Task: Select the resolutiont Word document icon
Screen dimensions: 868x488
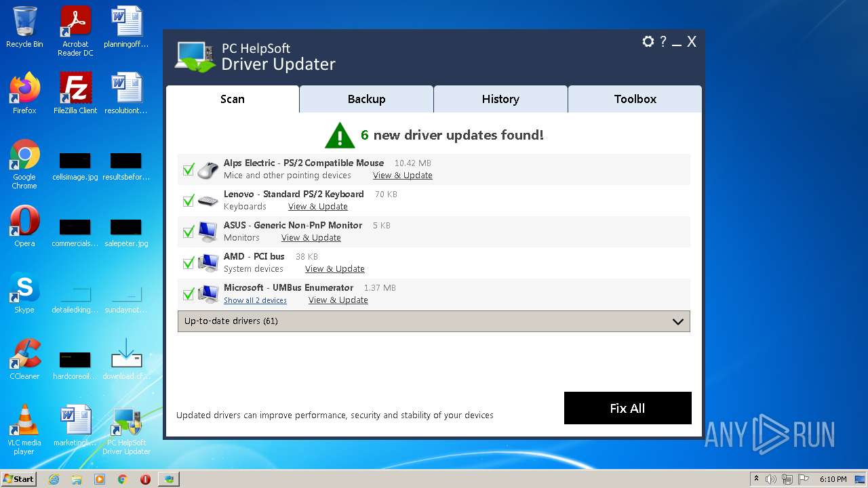Action: click(126, 94)
